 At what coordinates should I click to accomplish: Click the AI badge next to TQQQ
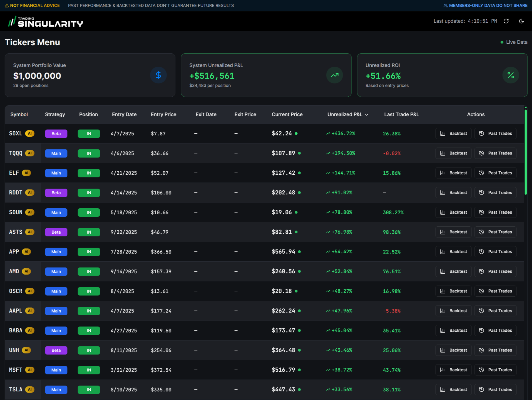click(30, 153)
